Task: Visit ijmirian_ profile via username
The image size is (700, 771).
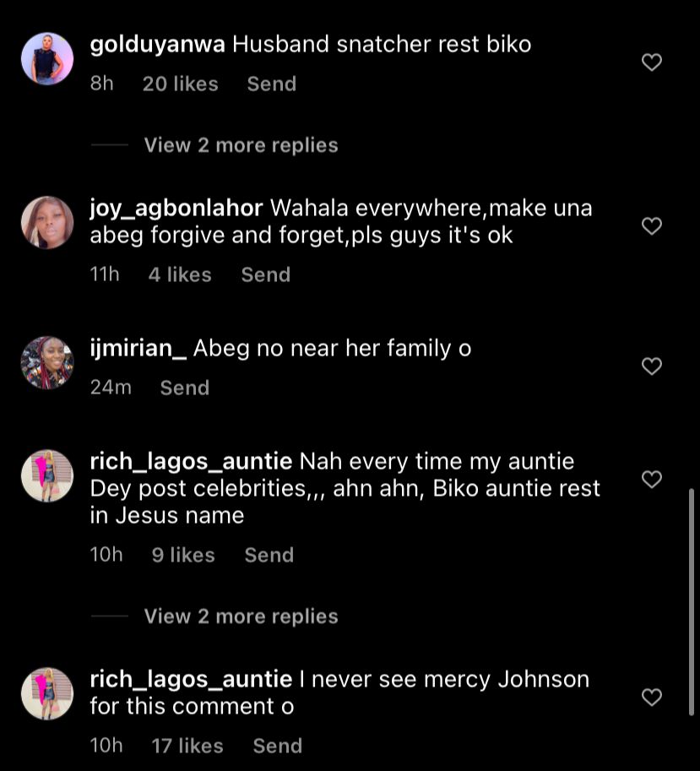Action: pyautogui.click(x=138, y=349)
